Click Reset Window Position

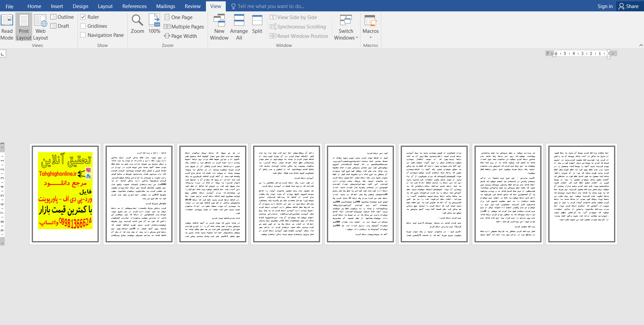point(299,36)
